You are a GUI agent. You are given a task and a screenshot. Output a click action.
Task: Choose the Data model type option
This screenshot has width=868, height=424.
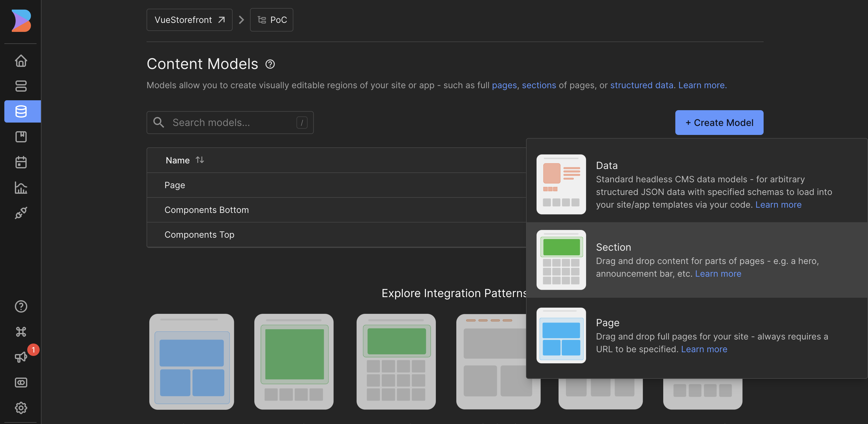[697, 184]
